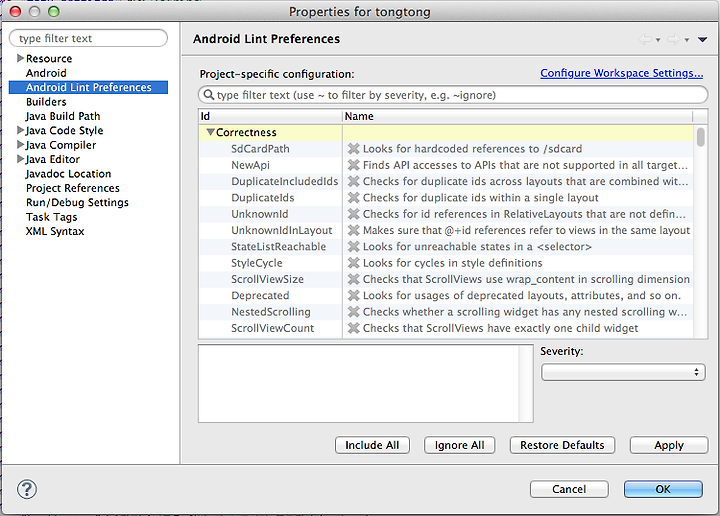Click the severity icon in the StyleCycle row
This screenshot has width=720, height=516.
(353, 263)
